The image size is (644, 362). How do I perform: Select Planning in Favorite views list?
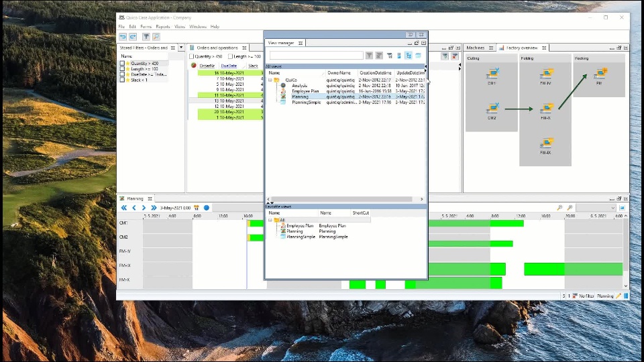(294, 231)
